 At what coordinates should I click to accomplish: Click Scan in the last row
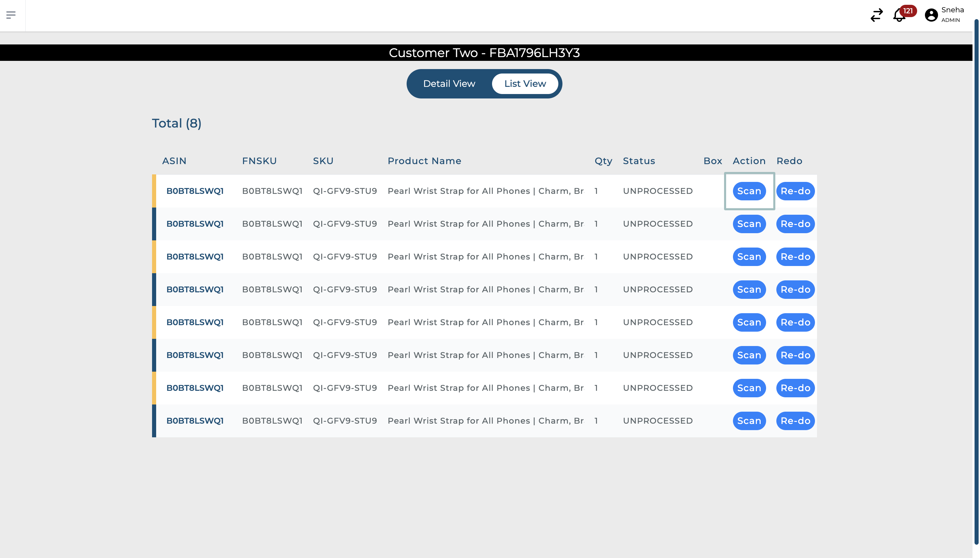coord(749,421)
